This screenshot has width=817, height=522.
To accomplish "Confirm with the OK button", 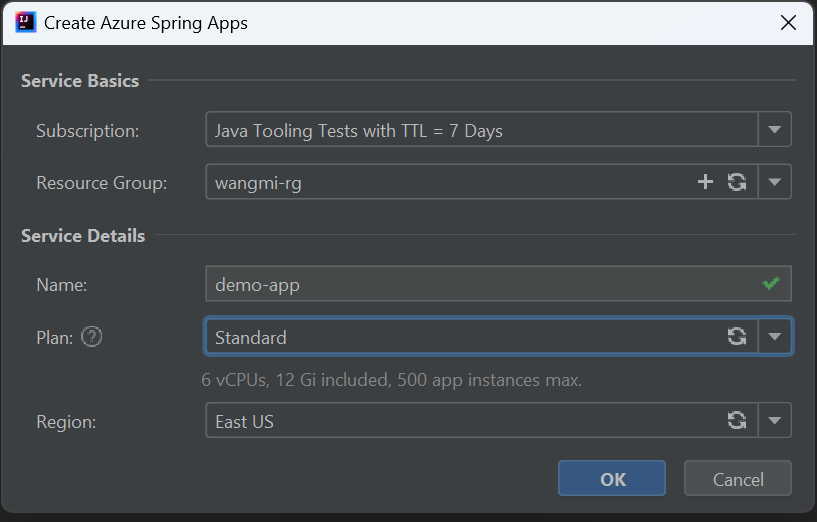I will [612, 478].
